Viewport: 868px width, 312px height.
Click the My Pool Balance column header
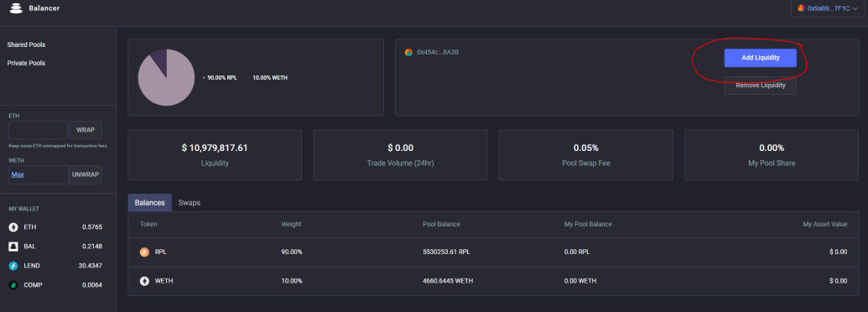[588, 224]
